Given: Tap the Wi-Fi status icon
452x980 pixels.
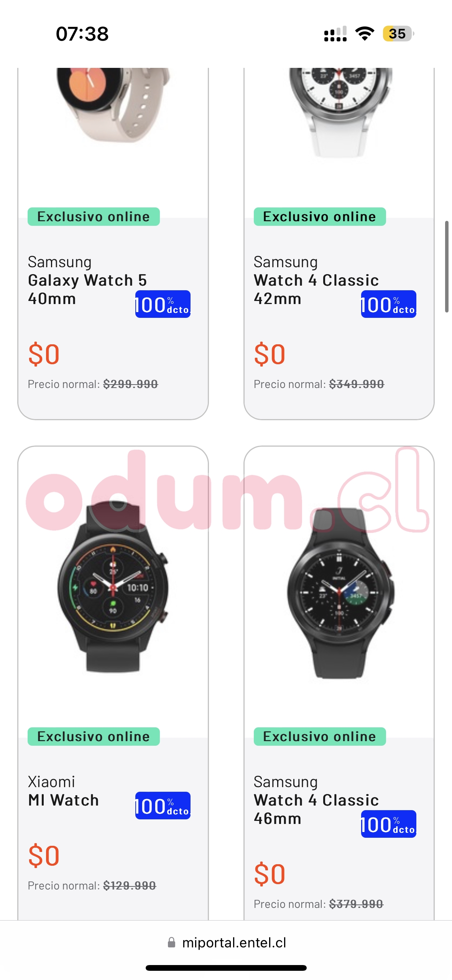Looking at the screenshot, I should click(x=365, y=34).
